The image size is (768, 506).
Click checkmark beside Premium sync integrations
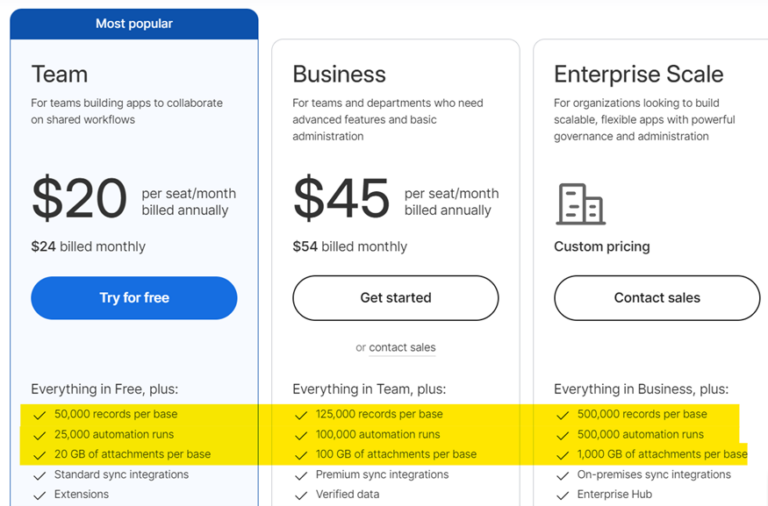301,475
